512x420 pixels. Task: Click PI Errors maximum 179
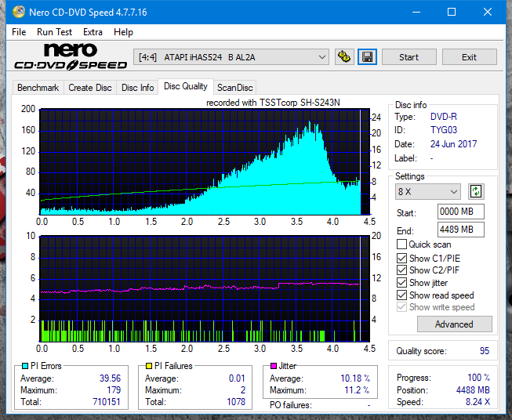(114, 390)
